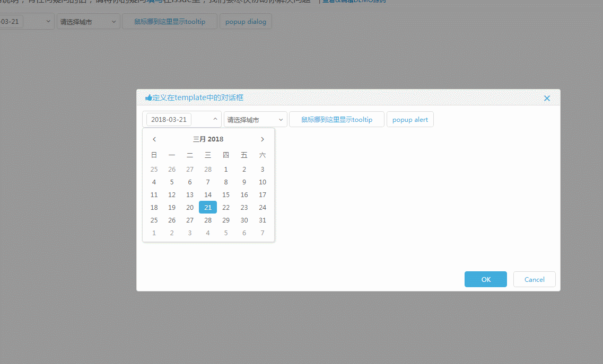This screenshot has height=364, width=603.
Task: Pick March 22 in calendar
Action: (226, 208)
